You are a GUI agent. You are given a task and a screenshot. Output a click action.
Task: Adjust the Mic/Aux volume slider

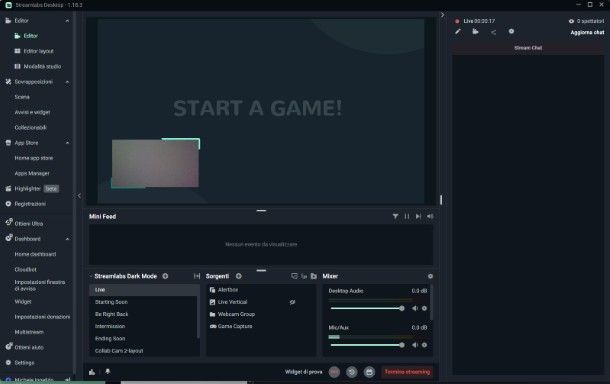[366, 345]
